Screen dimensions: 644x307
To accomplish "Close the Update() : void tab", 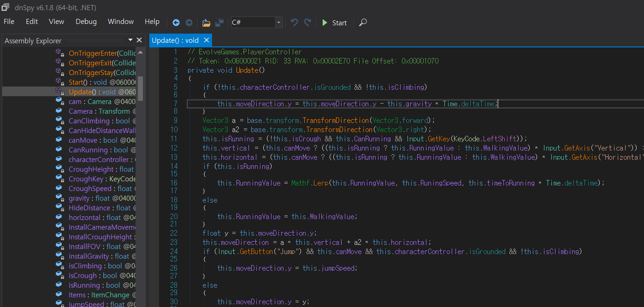I will 206,41.
